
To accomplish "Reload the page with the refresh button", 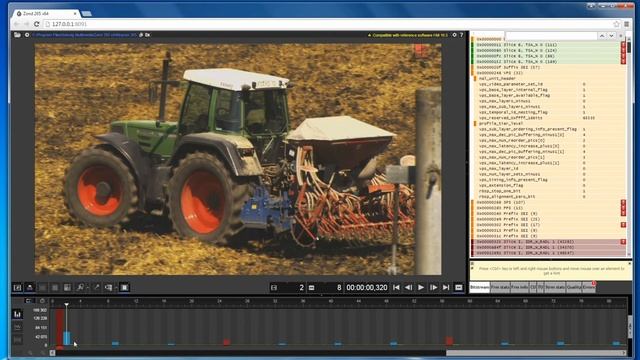I will click(36, 24).
